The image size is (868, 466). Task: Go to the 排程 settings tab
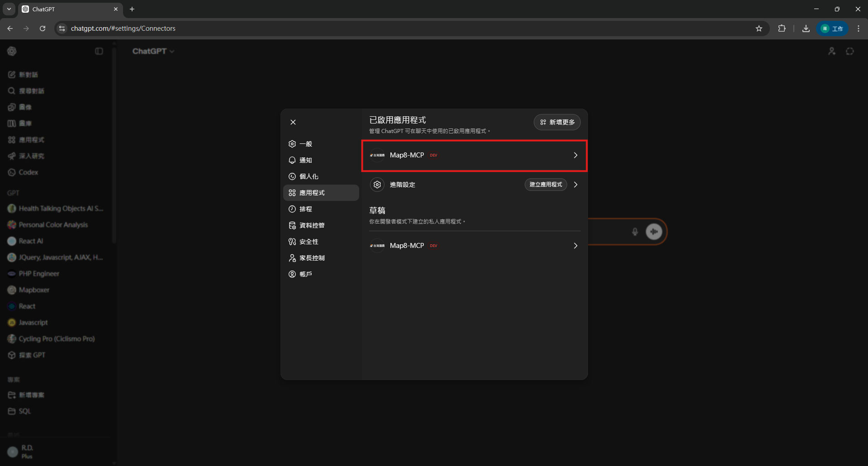tap(321, 209)
